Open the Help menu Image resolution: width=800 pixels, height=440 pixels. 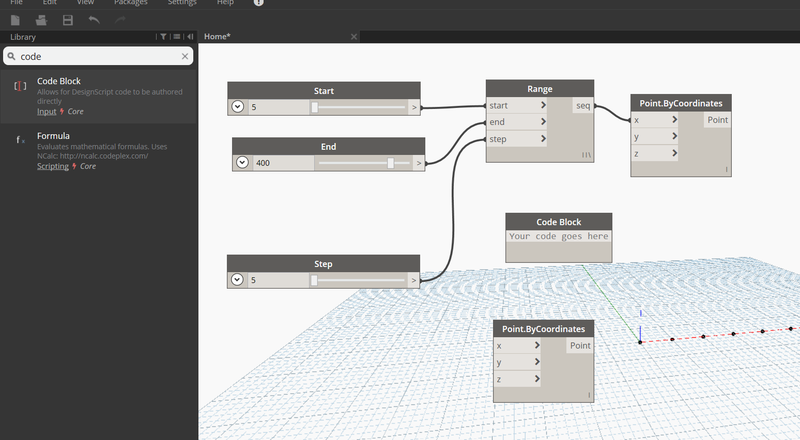pos(225,3)
